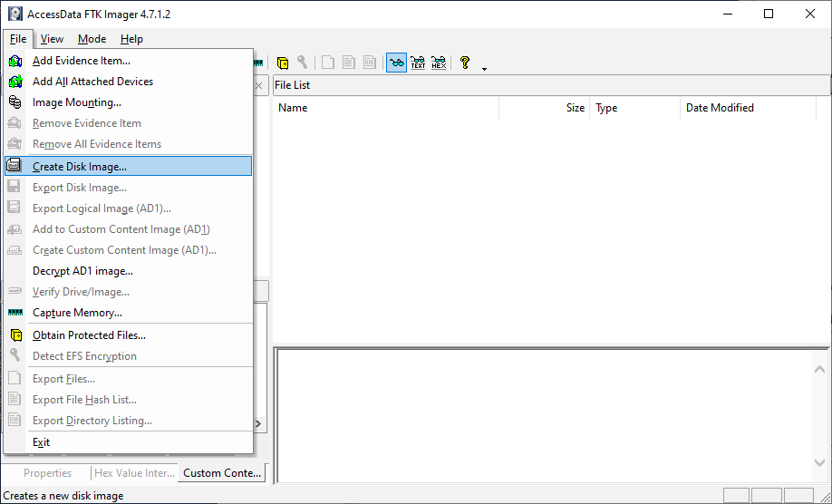
Task: Click Export Files menu entry
Action: 128,379
